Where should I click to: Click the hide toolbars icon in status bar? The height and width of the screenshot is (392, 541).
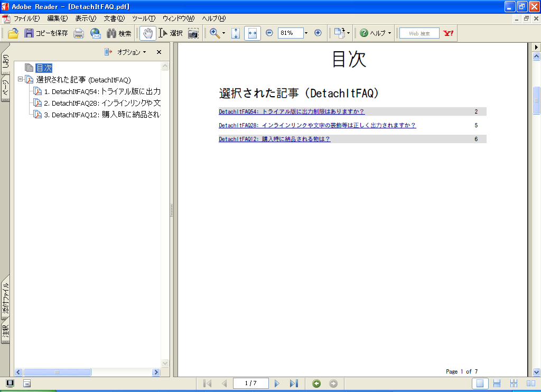tap(27, 384)
